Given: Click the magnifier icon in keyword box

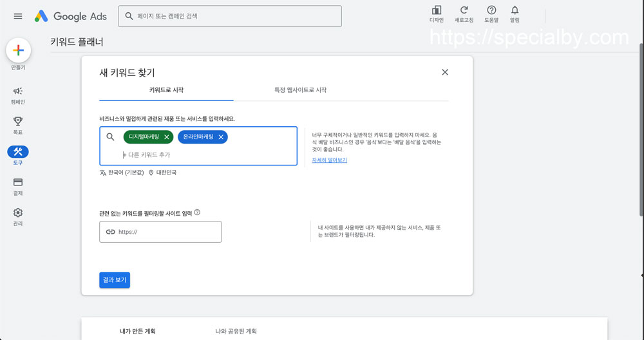Looking at the screenshot, I should pos(110,137).
